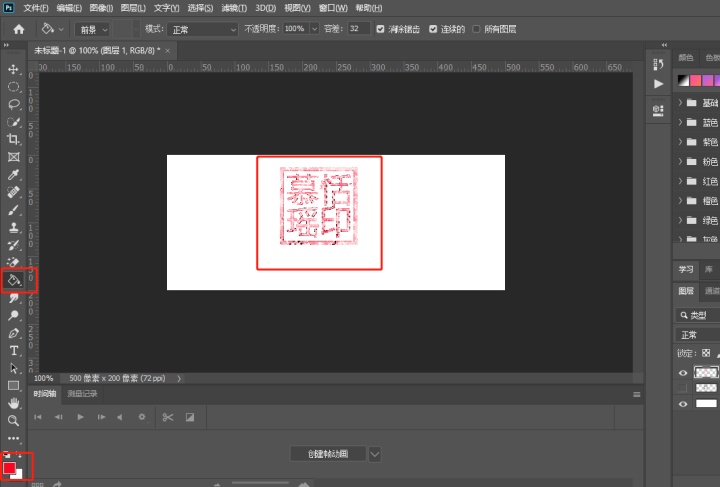This screenshot has width=720, height=487.
Task: Open the 文件(F) menu
Action: click(35, 8)
